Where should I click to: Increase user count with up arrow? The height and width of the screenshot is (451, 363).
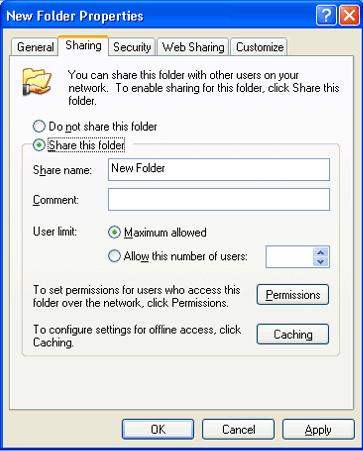coord(321,252)
